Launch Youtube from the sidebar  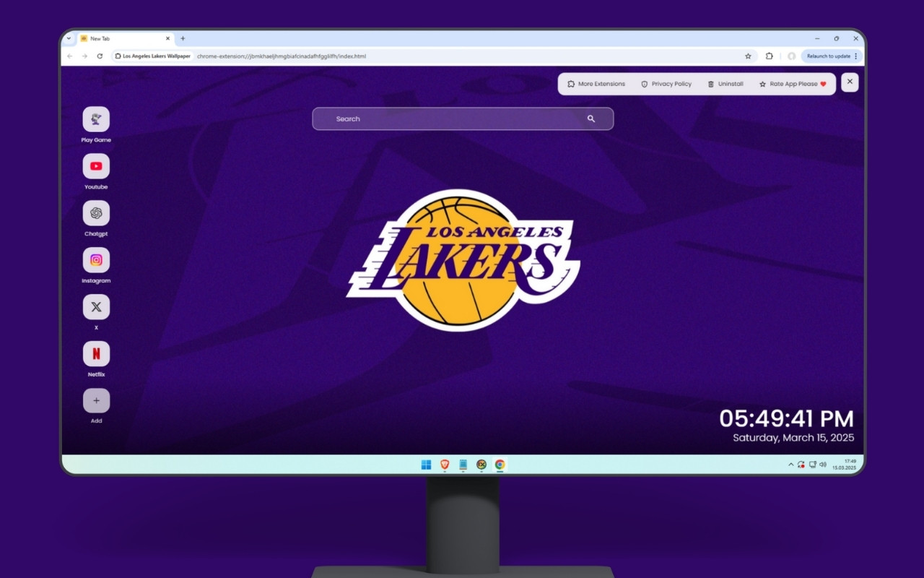(x=96, y=166)
